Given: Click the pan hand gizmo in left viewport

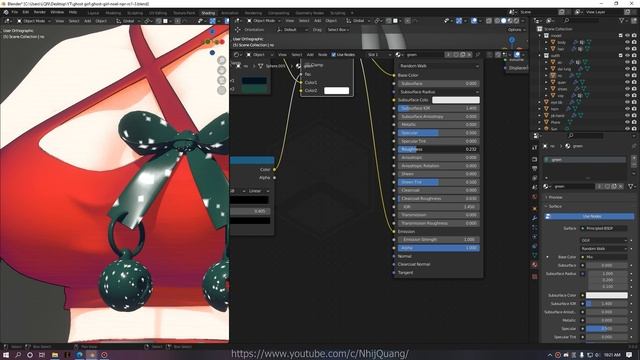Looking at the screenshot, I should coord(222,70).
